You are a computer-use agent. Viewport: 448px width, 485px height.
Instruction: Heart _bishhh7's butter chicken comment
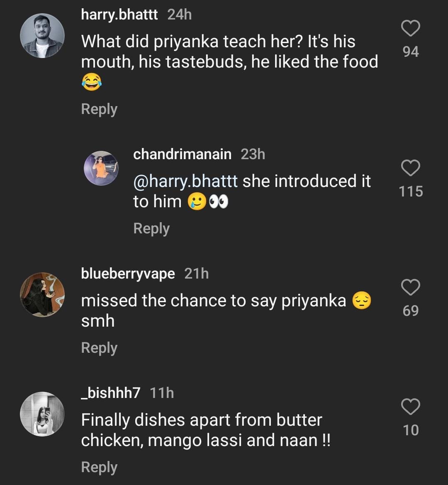[x=411, y=407]
